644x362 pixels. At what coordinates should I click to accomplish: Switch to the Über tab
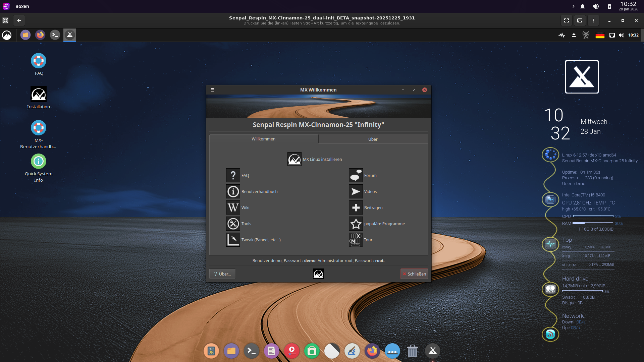pos(373,139)
